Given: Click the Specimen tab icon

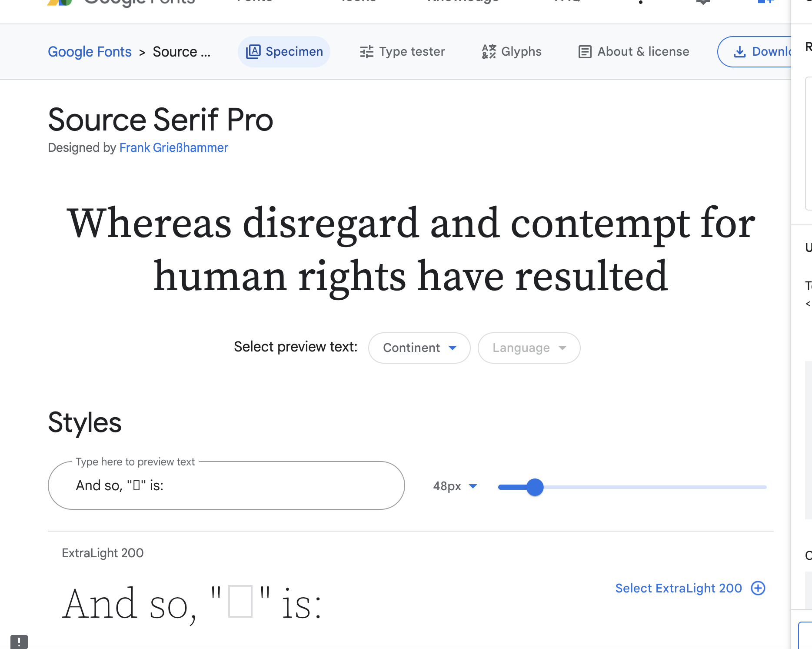Looking at the screenshot, I should 253,52.
